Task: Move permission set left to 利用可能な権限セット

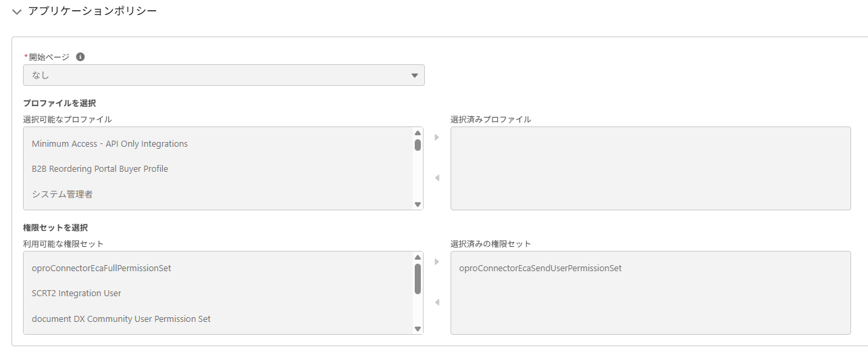Action: (436, 302)
